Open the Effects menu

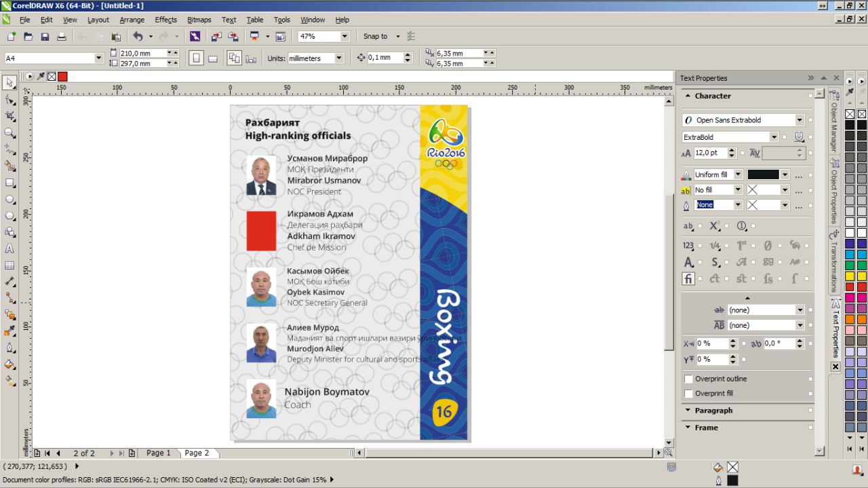165,20
